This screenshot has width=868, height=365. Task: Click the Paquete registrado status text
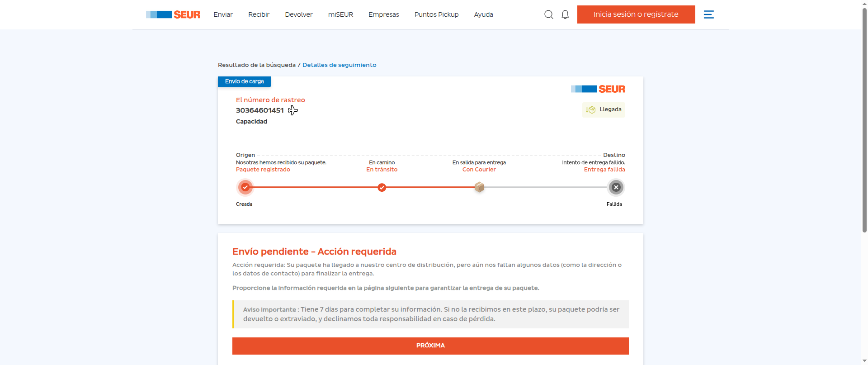click(x=263, y=170)
